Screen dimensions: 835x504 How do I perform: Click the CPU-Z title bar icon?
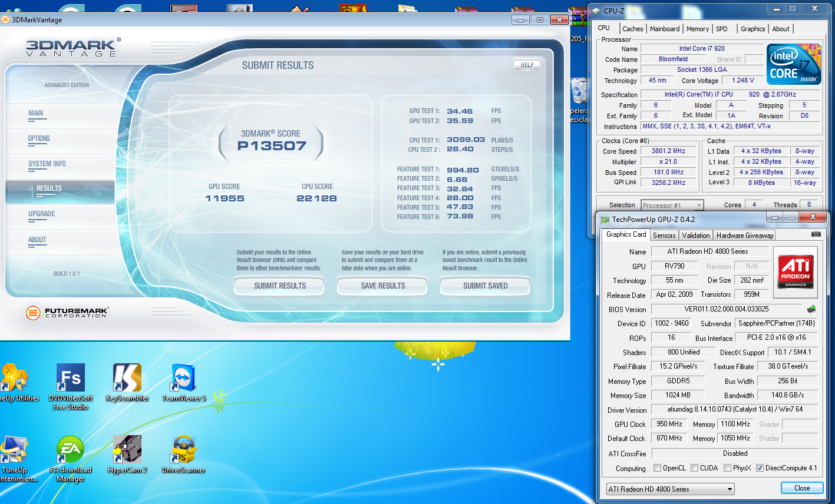tap(596, 11)
